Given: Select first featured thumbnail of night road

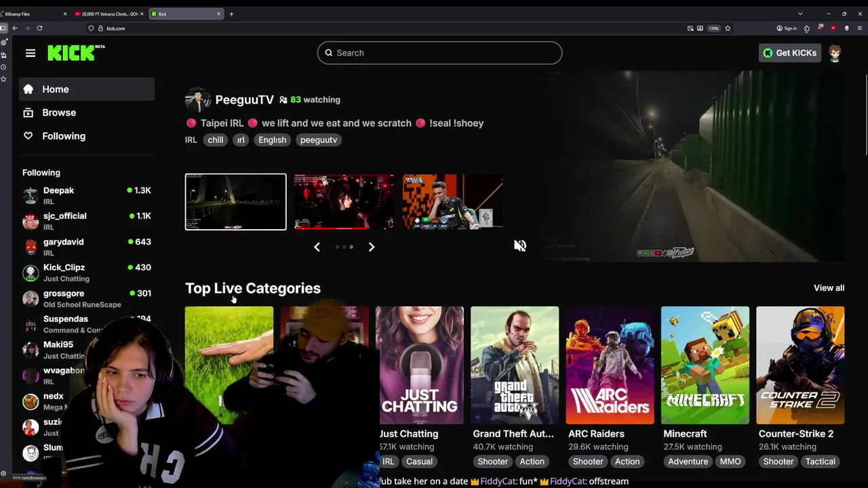Looking at the screenshot, I should click(x=235, y=202).
